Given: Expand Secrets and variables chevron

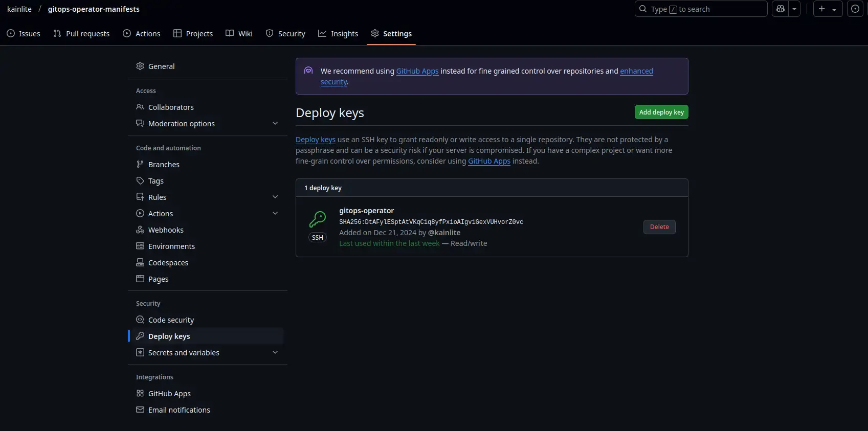Looking at the screenshot, I should [275, 352].
